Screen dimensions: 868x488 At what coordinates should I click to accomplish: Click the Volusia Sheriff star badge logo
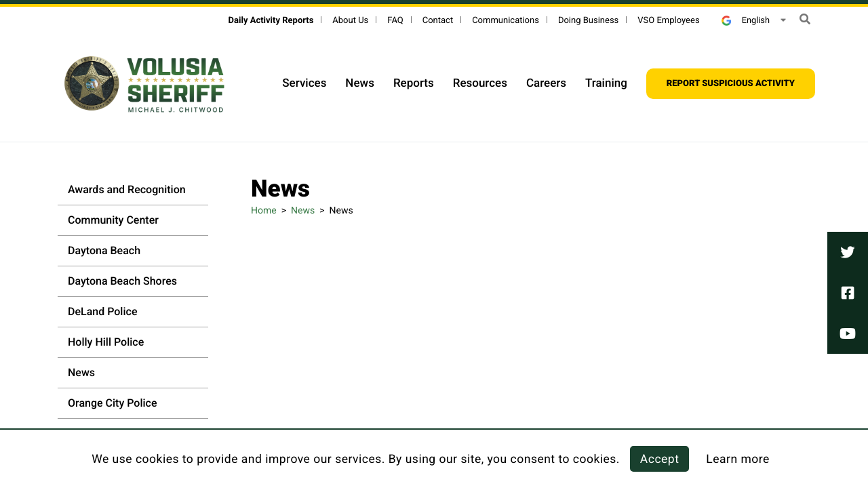91,83
